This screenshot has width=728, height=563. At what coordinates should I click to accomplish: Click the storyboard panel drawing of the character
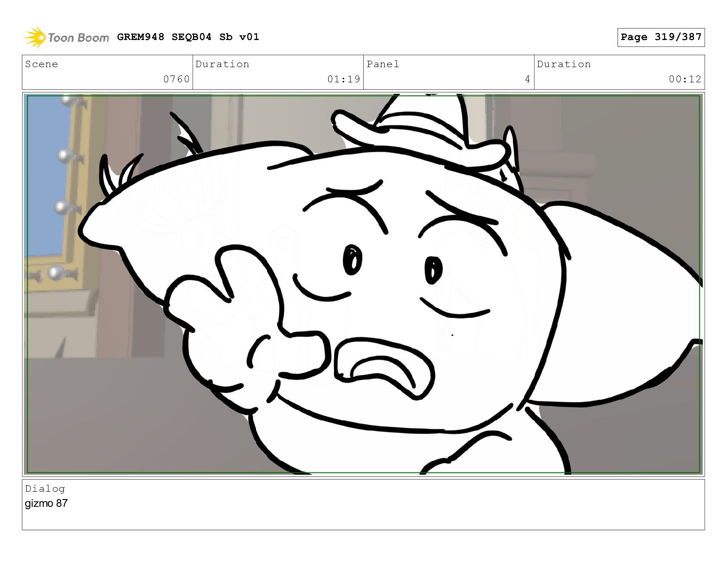[363, 284]
